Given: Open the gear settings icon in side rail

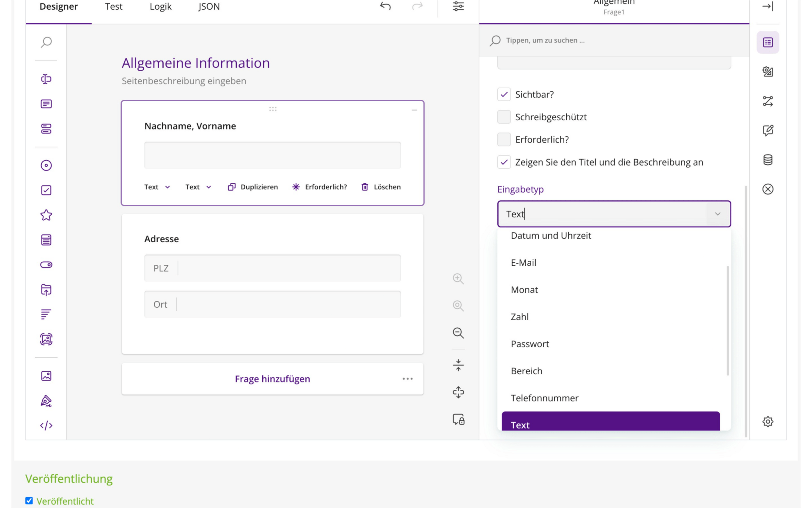Looking at the screenshot, I should tap(768, 422).
